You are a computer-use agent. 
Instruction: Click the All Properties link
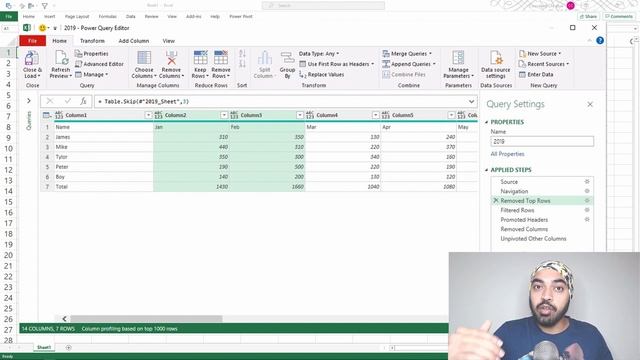tap(507, 154)
